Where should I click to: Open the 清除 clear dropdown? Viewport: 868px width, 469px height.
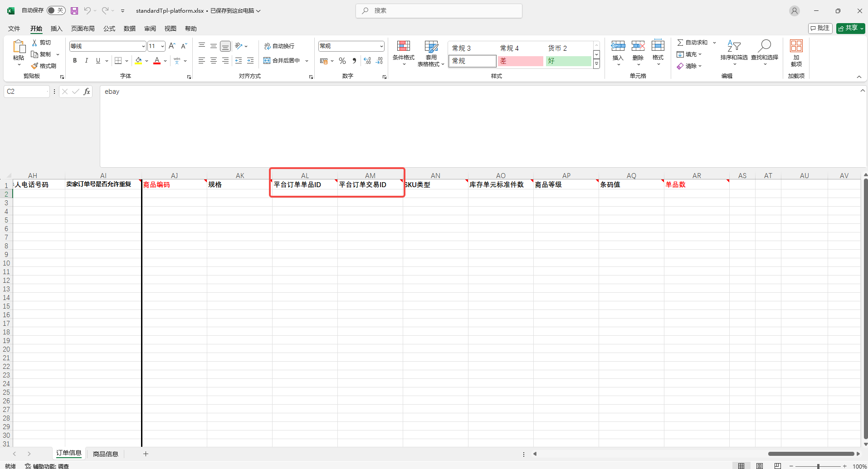click(689, 66)
